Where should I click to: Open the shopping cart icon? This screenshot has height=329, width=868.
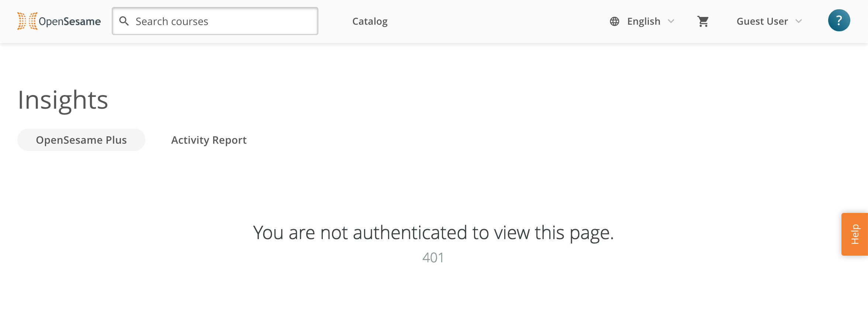coord(703,21)
